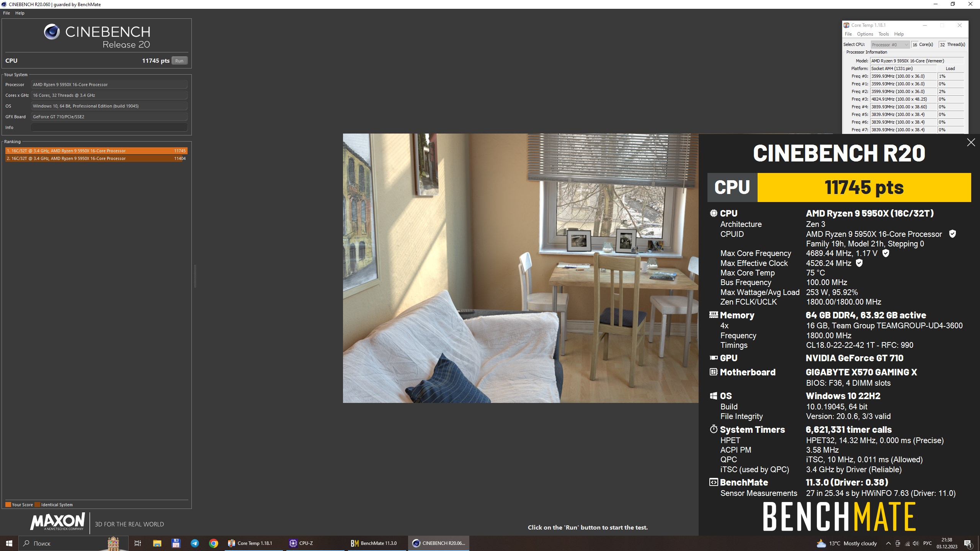Expand the Select CPU dropdown in Core Temp
This screenshot has height=551, width=980.
[890, 45]
